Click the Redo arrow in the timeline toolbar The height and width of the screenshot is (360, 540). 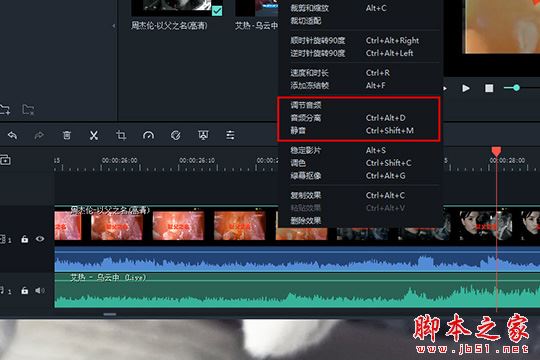39,135
